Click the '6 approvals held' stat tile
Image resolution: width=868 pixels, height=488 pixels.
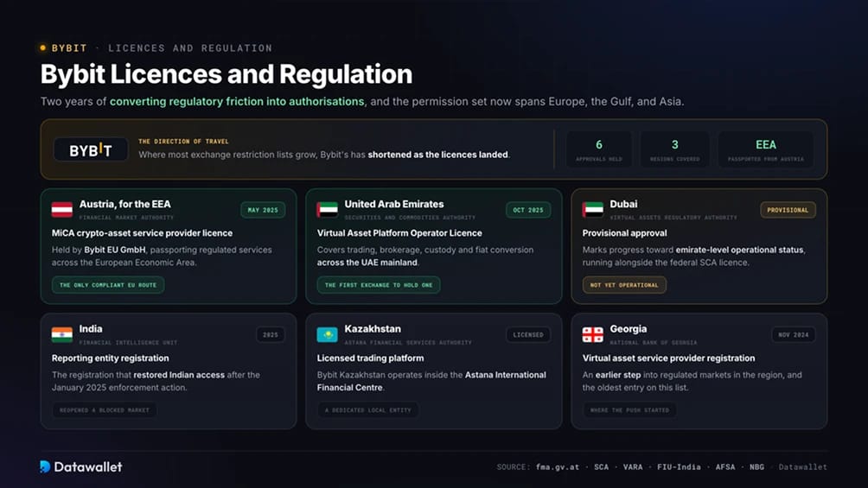[599, 150]
